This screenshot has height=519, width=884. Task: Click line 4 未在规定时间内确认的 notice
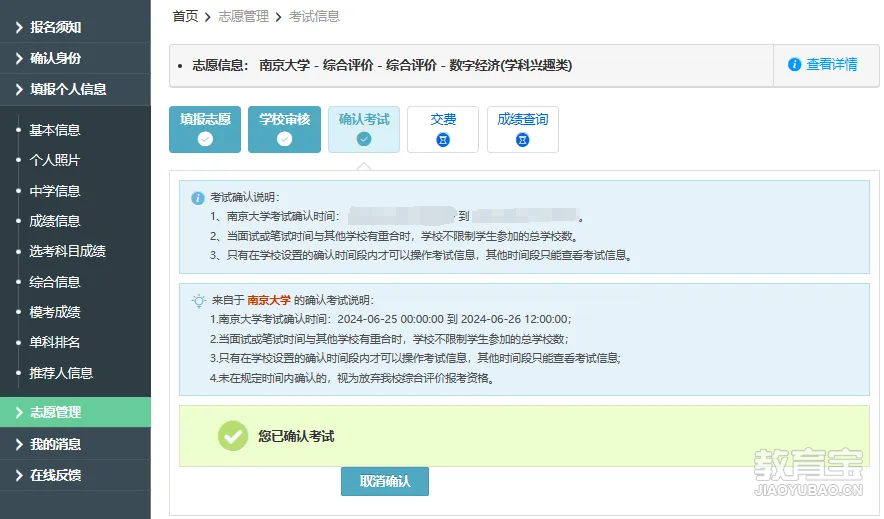click(x=354, y=378)
